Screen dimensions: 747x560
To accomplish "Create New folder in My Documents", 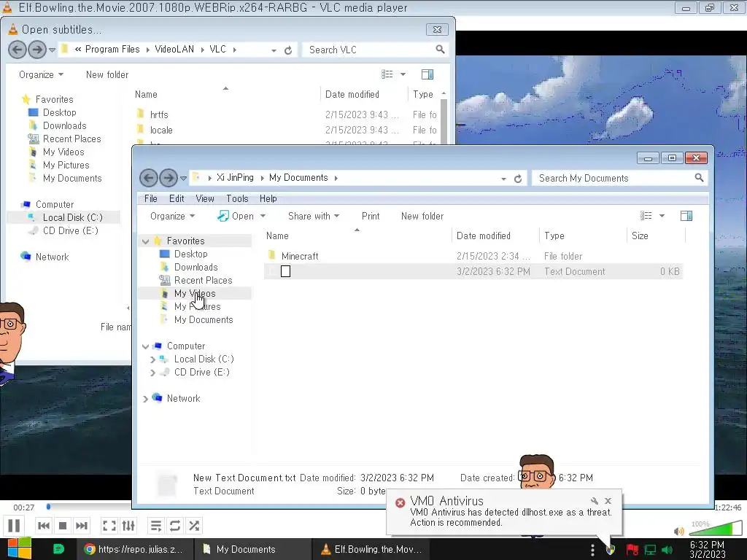I will 422,216.
